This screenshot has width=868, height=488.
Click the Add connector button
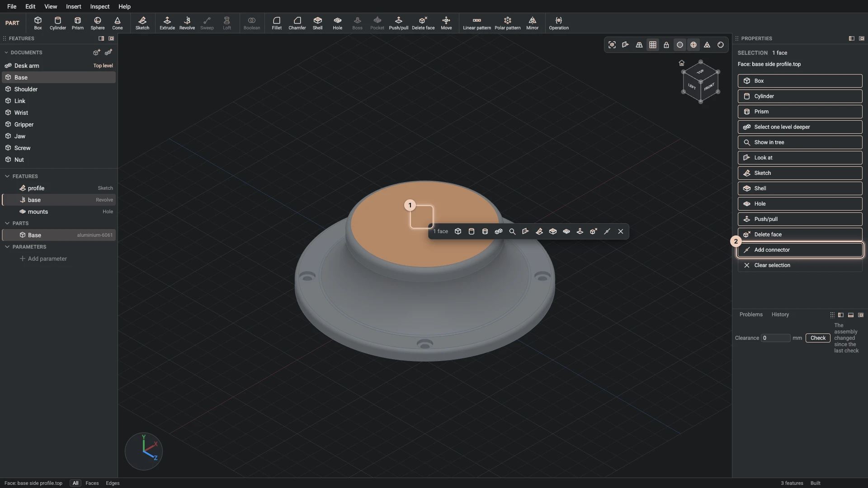click(800, 250)
